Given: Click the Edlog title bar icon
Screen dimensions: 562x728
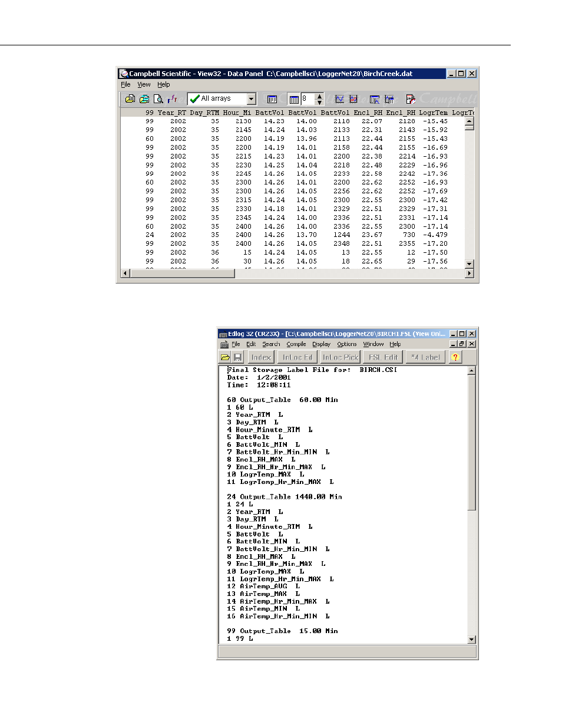Looking at the screenshot, I should point(223,334).
